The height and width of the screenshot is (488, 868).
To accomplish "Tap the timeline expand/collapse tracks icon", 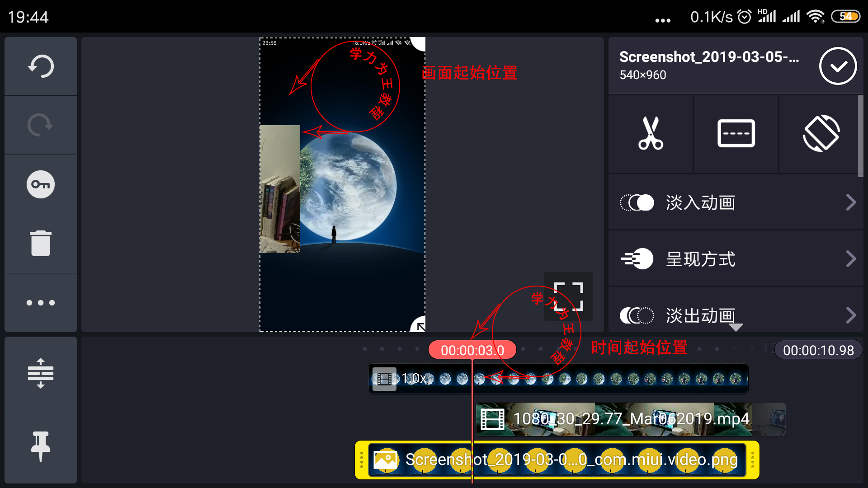I will tap(41, 373).
